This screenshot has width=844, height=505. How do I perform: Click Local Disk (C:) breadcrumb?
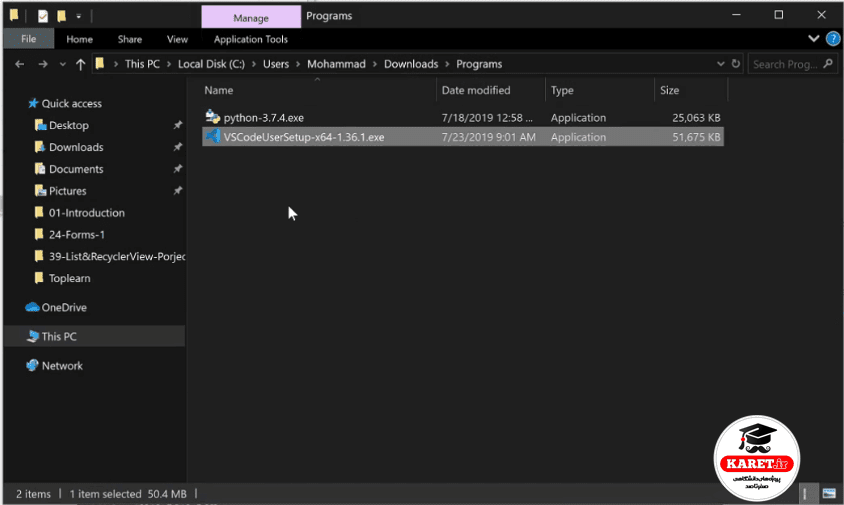tap(211, 64)
